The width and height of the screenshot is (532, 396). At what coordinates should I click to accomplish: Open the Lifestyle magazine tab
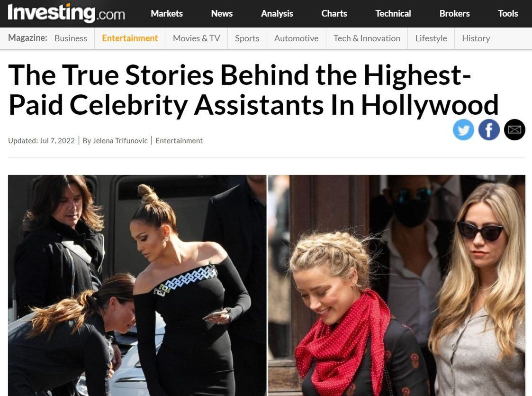coord(431,38)
